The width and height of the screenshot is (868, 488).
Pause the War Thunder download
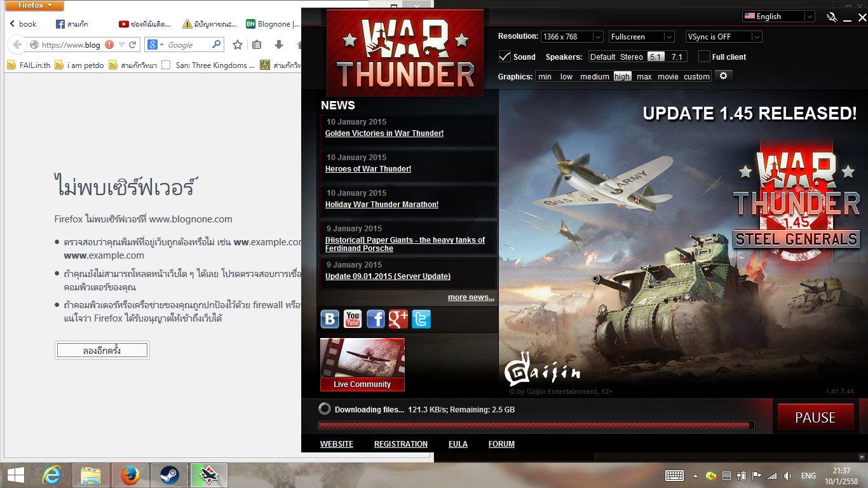tap(815, 417)
